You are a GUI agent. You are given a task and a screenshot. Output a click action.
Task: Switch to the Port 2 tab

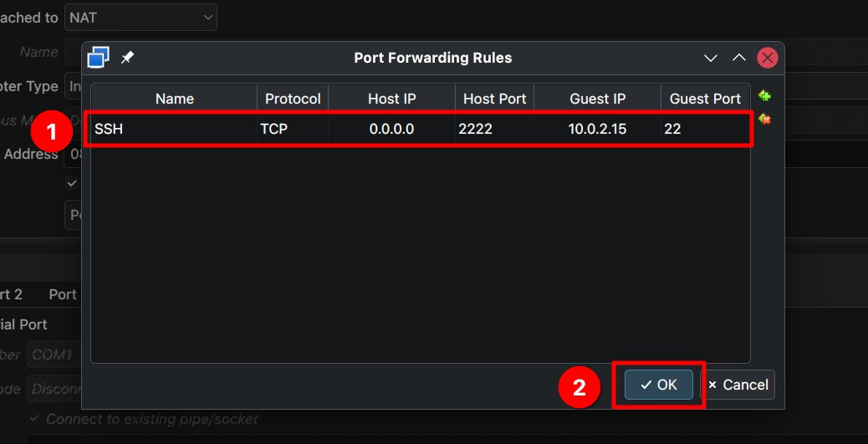coord(11,294)
